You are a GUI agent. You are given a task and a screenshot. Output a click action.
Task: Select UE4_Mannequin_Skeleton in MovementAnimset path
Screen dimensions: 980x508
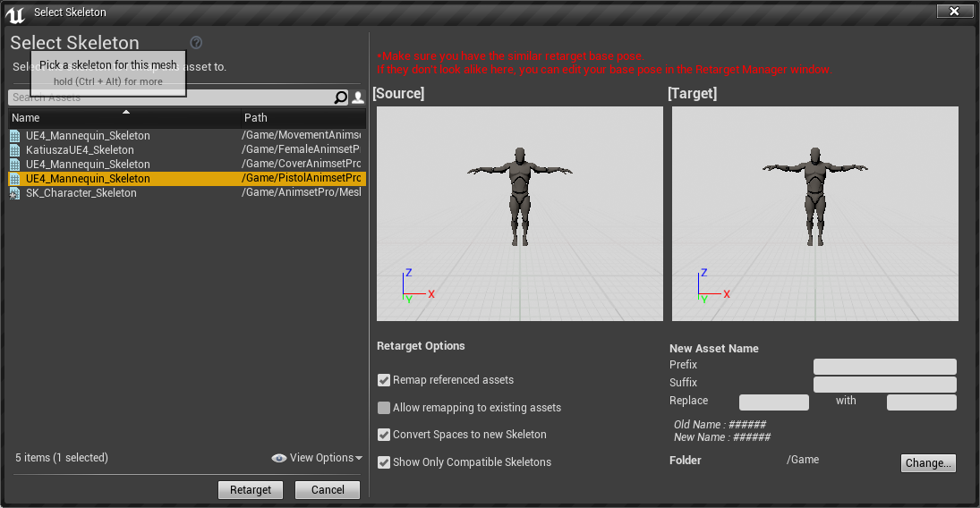(186, 136)
